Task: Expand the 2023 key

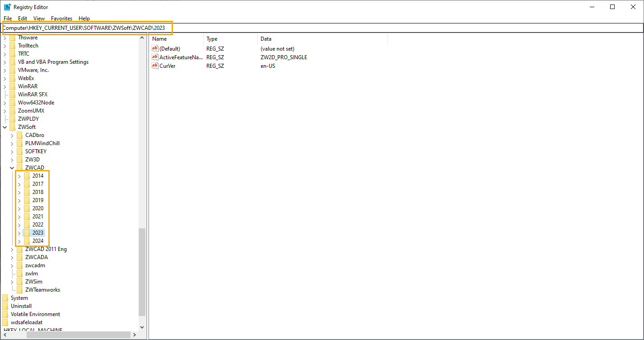Action: [19, 233]
